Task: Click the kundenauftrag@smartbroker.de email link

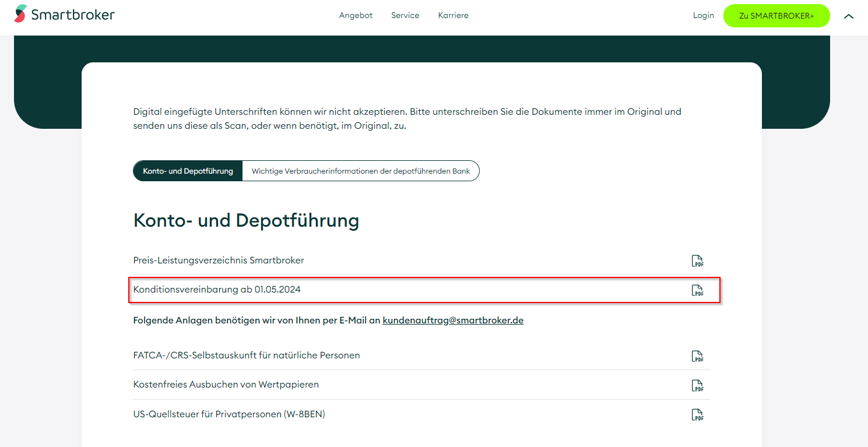Action: coord(453,321)
